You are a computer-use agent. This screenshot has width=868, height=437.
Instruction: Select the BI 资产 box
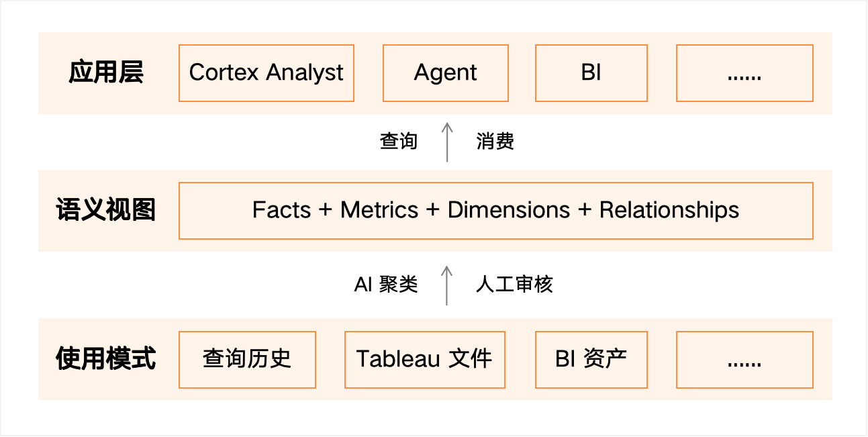click(591, 359)
